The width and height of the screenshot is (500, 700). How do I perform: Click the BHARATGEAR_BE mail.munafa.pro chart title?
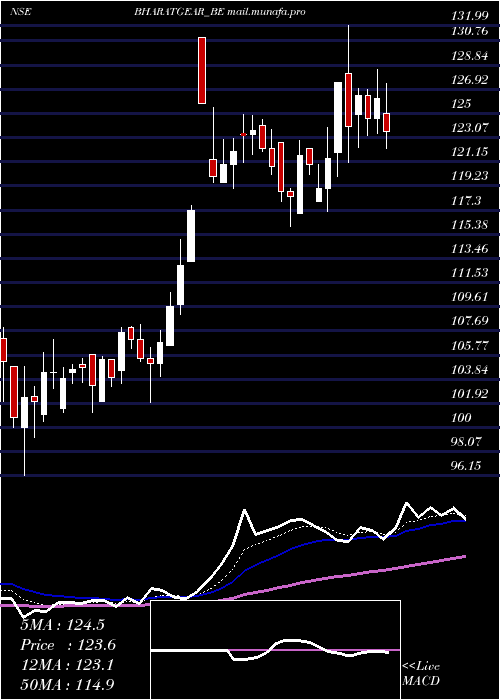tap(220, 12)
